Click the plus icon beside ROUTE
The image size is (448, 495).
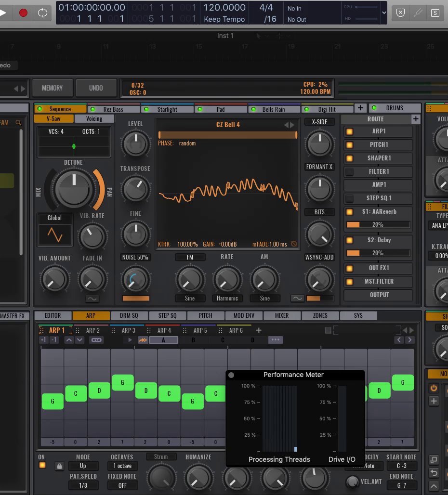[x=415, y=119]
